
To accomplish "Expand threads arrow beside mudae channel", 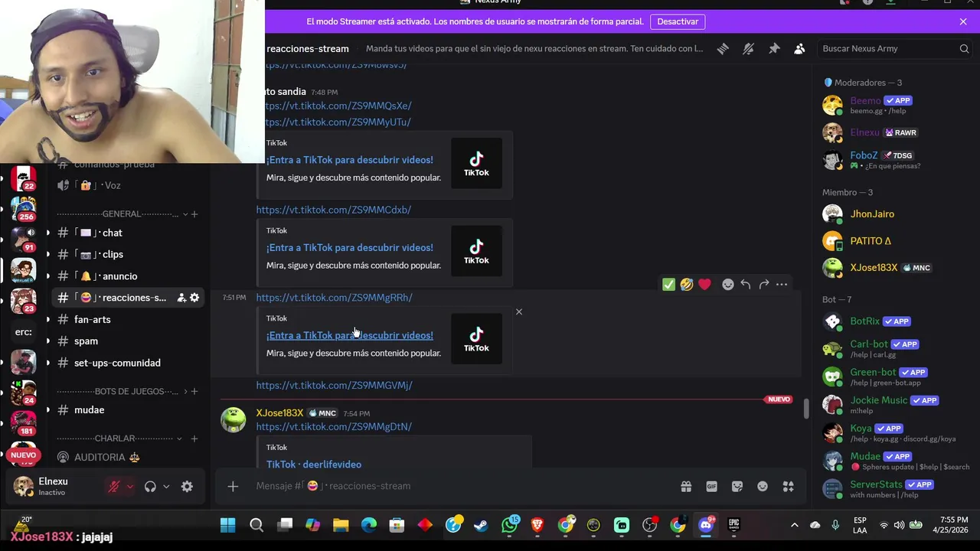I will (x=48, y=410).
